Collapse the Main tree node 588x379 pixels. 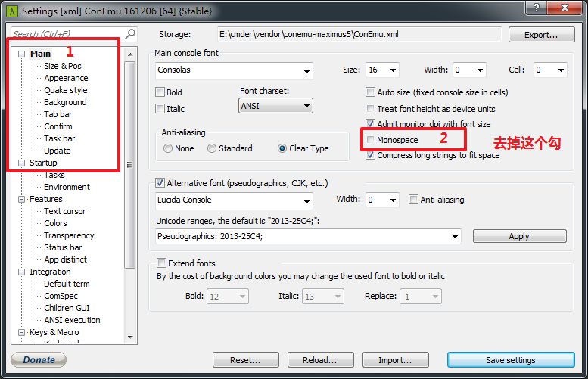[x=21, y=54]
